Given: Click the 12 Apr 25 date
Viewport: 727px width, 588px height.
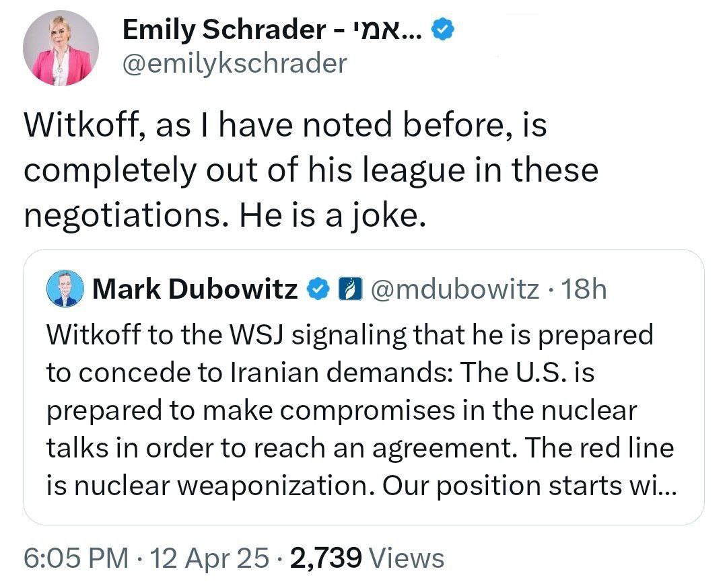Looking at the screenshot, I should pyautogui.click(x=209, y=558).
